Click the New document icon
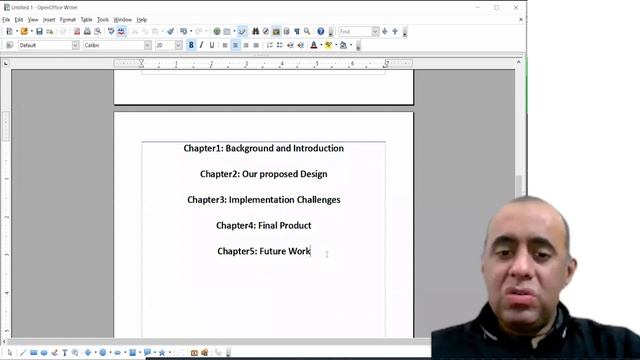The image size is (640, 360). 9,31
